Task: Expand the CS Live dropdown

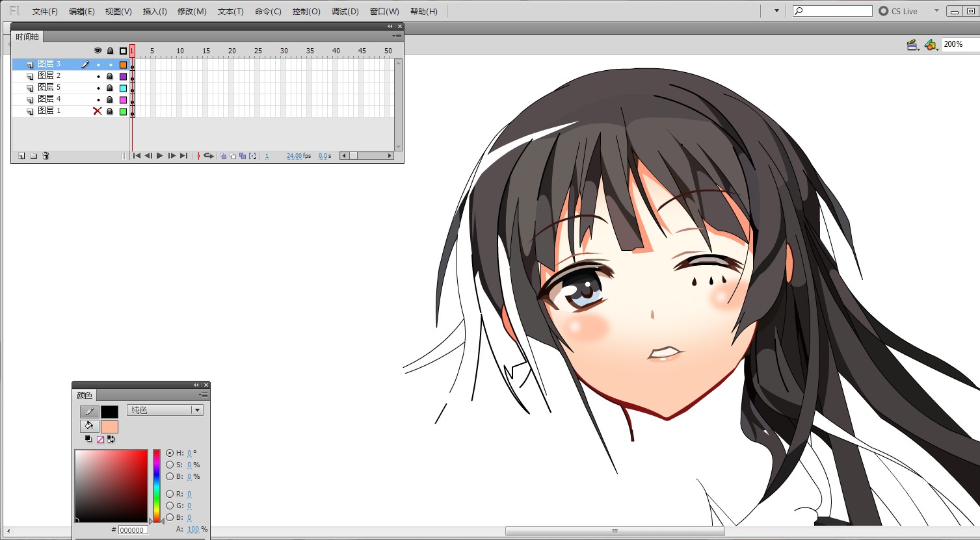Action: click(x=936, y=11)
